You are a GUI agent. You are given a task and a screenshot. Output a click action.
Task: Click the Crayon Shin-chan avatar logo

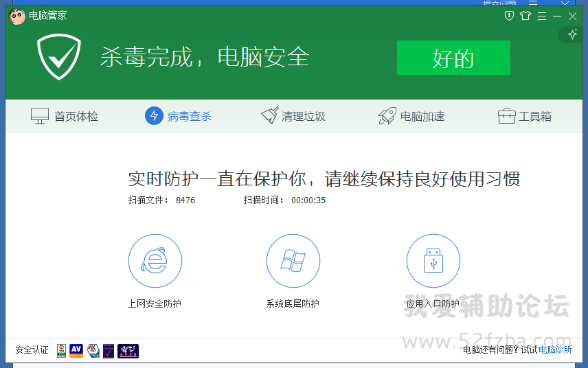[x=17, y=16]
